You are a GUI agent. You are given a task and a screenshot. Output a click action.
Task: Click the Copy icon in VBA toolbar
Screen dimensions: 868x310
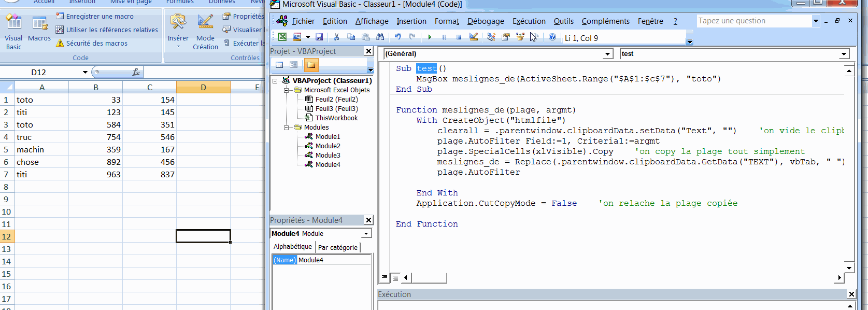(351, 37)
